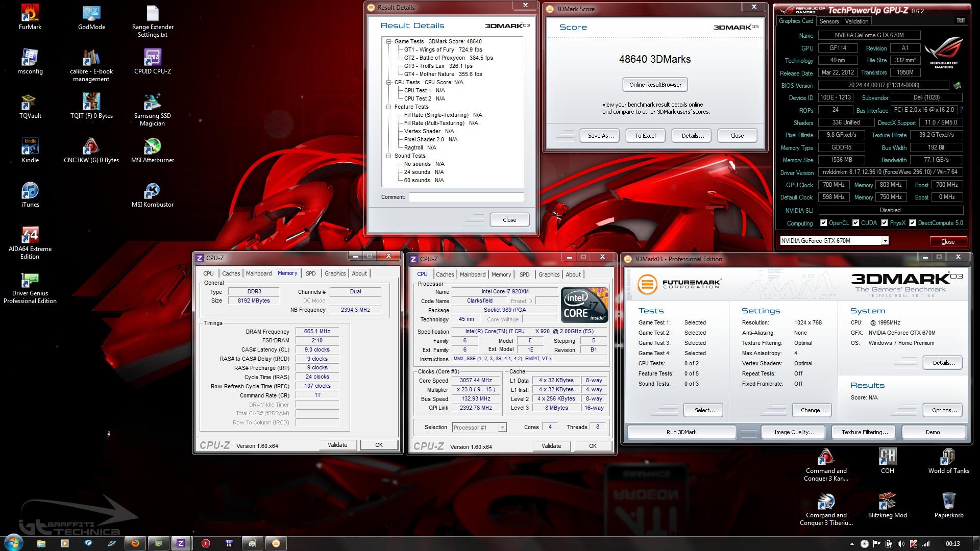Click GPU-Z bus interface question mark

tap(962, 110)
